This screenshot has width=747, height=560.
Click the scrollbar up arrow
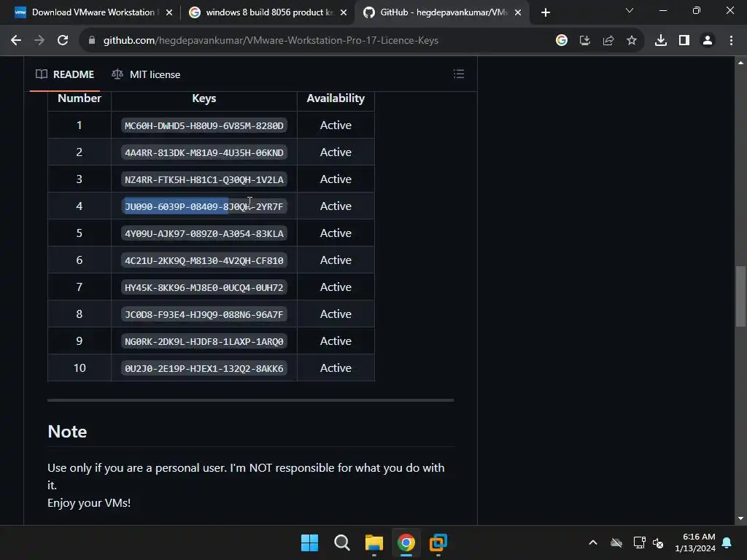point(740,63)
